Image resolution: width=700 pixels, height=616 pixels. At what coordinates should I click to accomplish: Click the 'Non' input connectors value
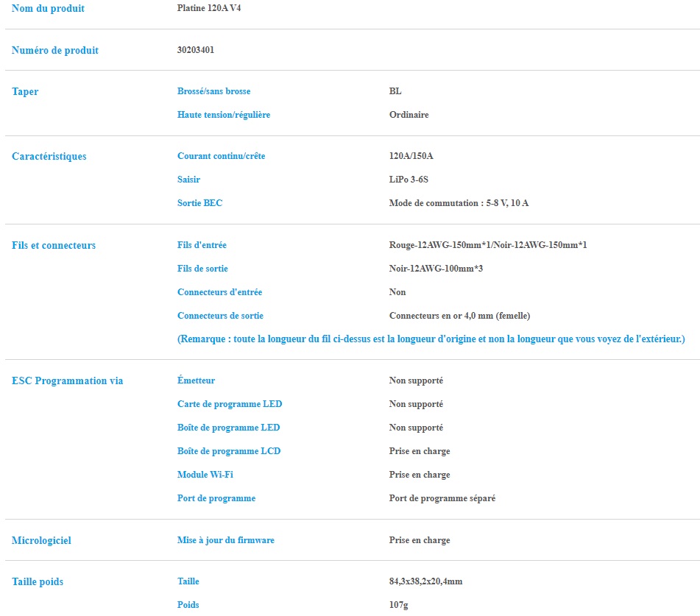(397, 292)
